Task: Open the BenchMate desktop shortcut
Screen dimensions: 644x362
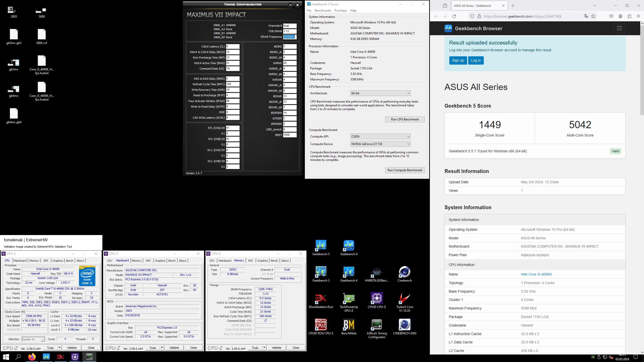Action: [x=349, y=327]
